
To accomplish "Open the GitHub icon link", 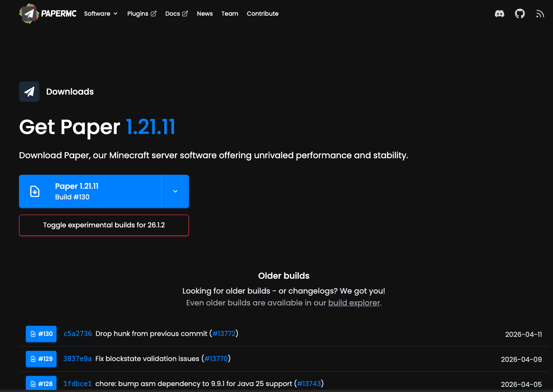I will coord(520,14).
